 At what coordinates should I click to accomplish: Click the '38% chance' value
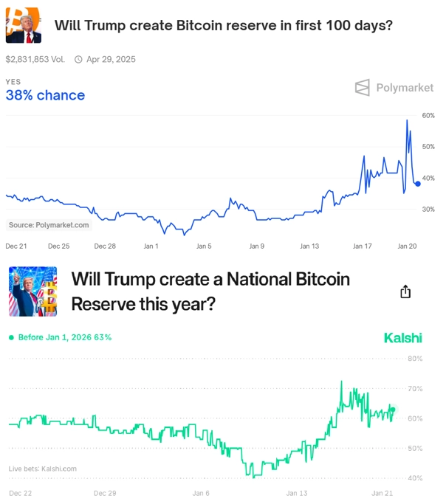tap(45, 95)
